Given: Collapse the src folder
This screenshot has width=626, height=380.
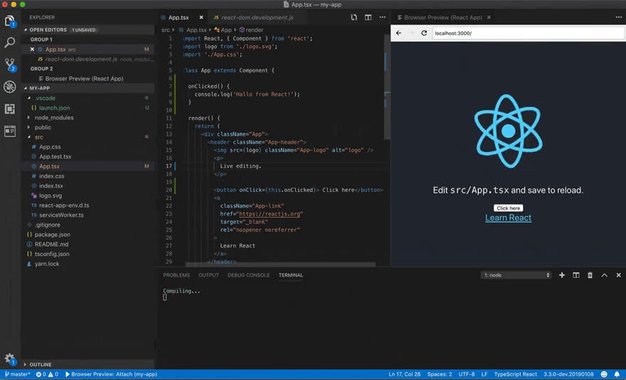Looking at the screenshot, I should pos(29,137).
